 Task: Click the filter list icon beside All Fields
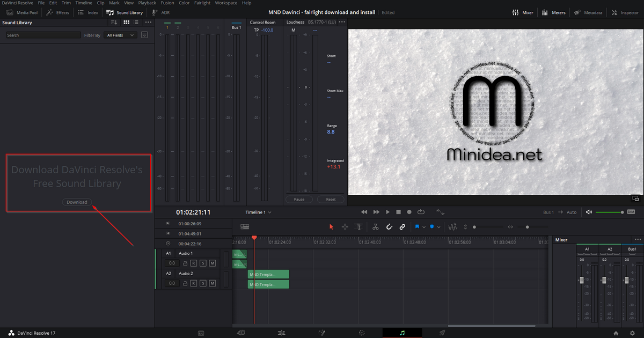click(145, 35)
